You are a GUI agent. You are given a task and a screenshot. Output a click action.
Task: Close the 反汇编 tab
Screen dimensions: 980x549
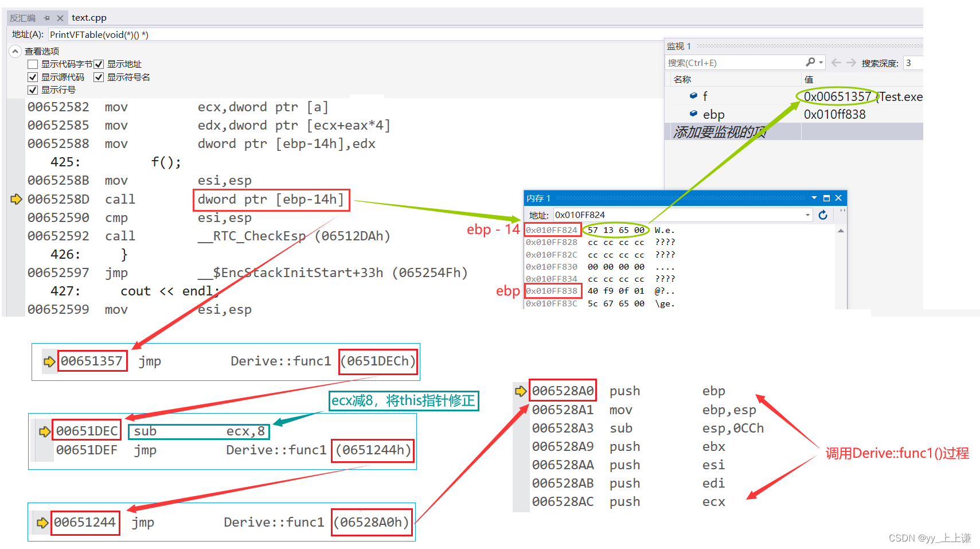pos(60,18)
